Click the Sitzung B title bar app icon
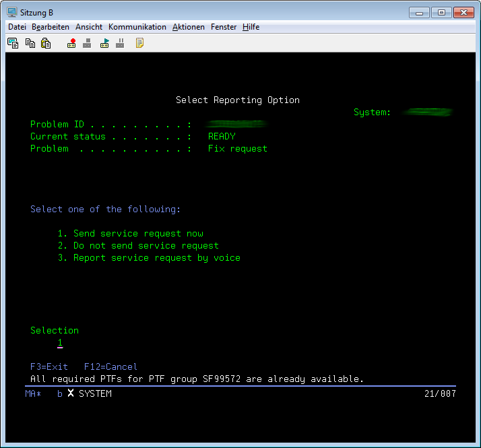 pyautogui.click(x=11, y=12)
